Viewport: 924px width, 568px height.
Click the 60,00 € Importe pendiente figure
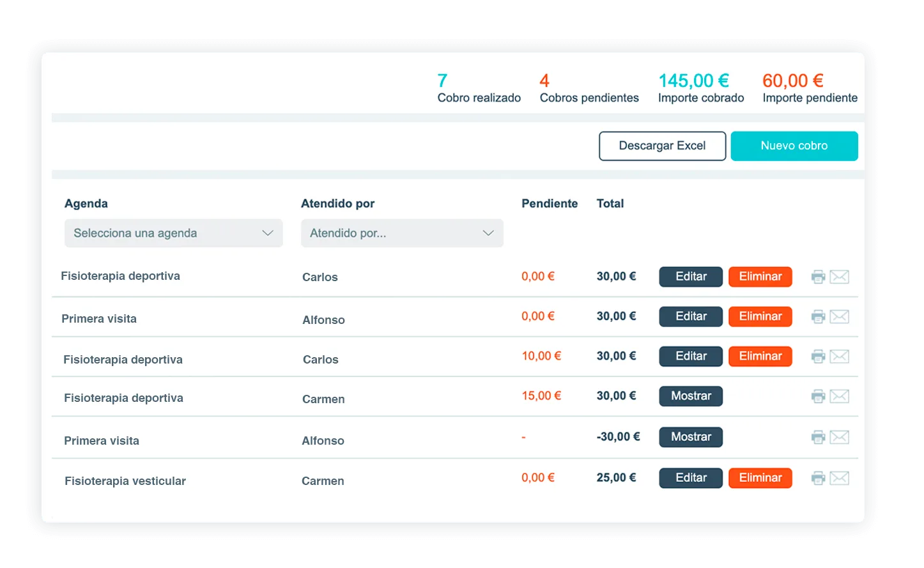[810, 88]
